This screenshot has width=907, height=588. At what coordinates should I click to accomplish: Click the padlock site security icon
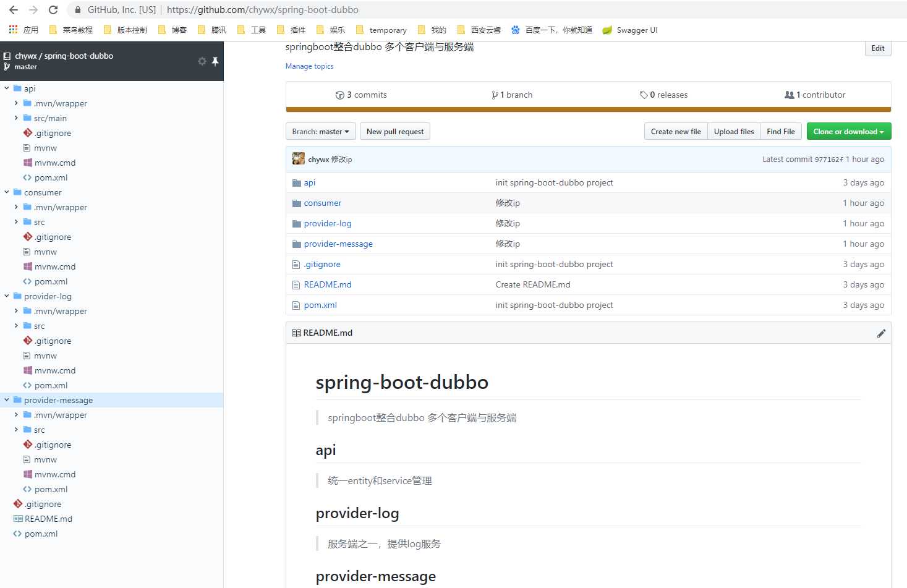[77, 10]
